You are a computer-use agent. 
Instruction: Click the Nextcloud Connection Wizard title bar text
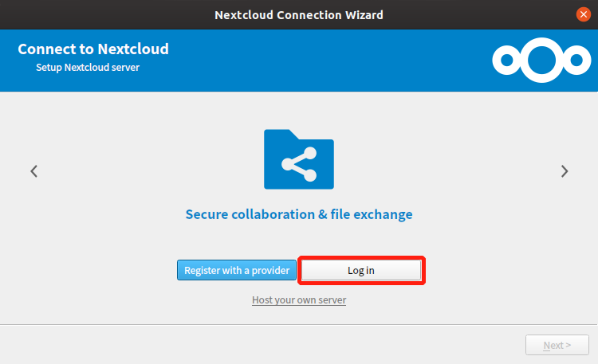pos(299,15)
